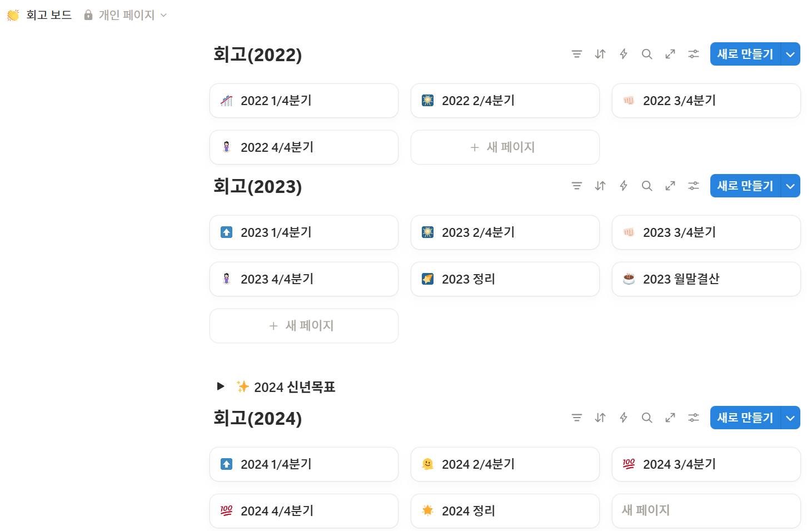The width and height of the screenshot is (812, 531).
Task: Click the automations lightning icon on 회고(2023)
Action: click(x=623, y=186)
